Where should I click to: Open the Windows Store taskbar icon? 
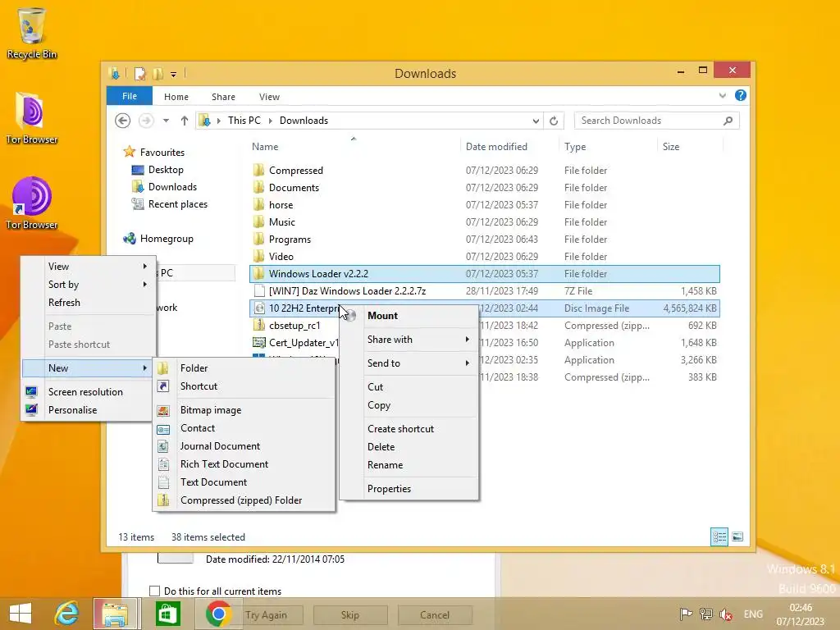[x=167, y=614]
